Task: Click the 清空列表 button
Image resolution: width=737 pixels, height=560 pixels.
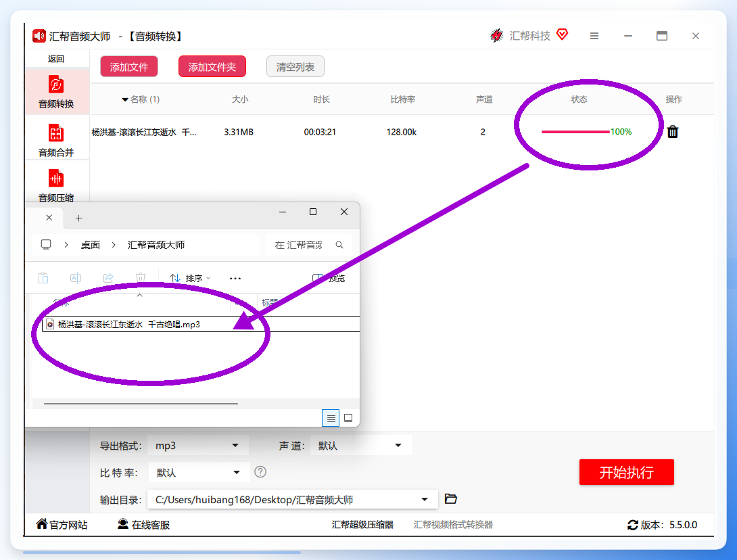Action: (x=295, y=67)
